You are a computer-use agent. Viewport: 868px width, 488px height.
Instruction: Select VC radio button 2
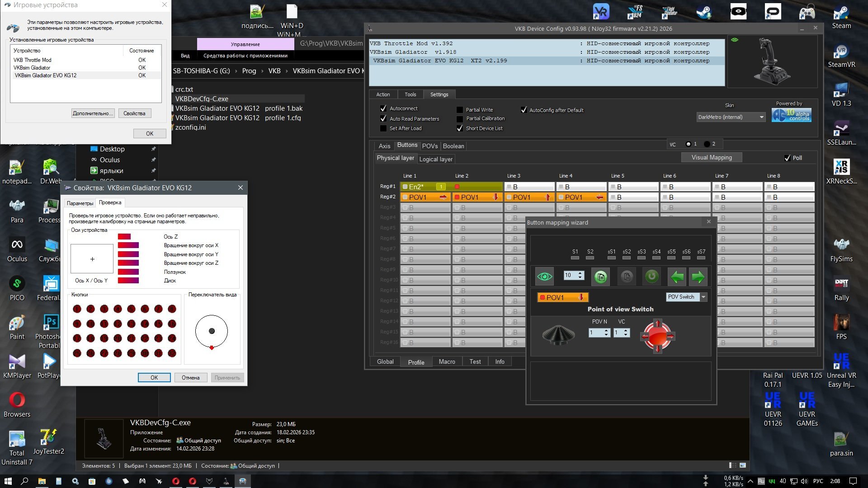click(707, 144)
